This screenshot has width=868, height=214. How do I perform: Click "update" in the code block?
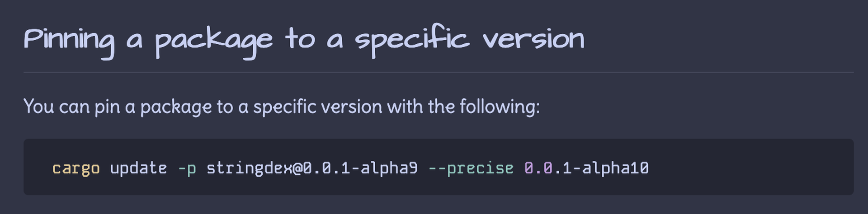[x=138, y=168]
